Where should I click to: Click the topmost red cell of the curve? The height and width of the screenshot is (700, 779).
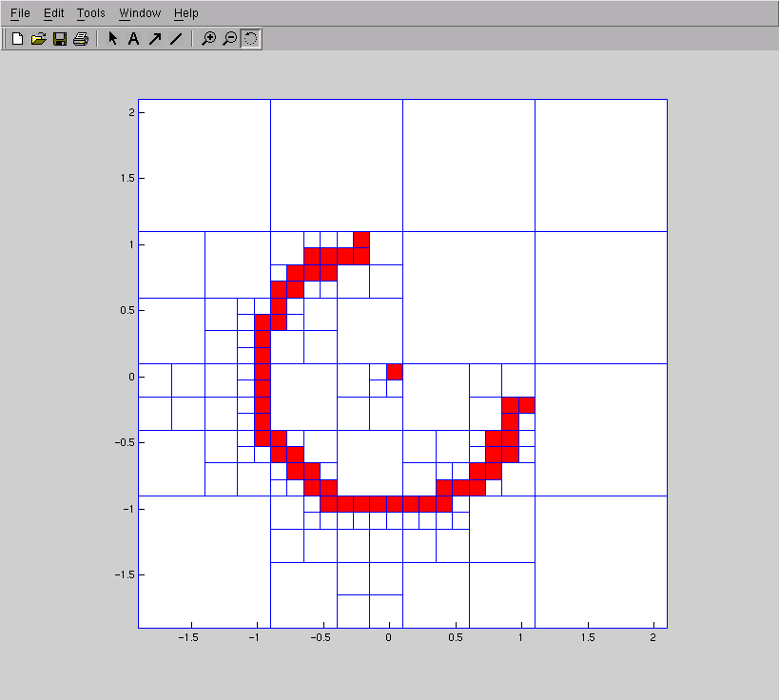(360, 239)
